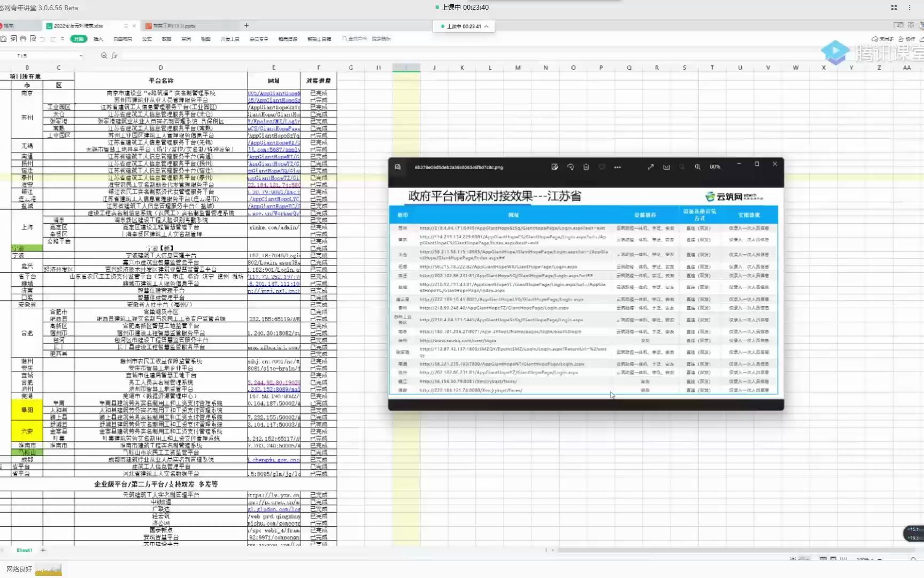Image resolution: width=924 pixels, height=578 pixels.
Task: Click the print preview icon in quick toolbar
Action: pos(33,39)
